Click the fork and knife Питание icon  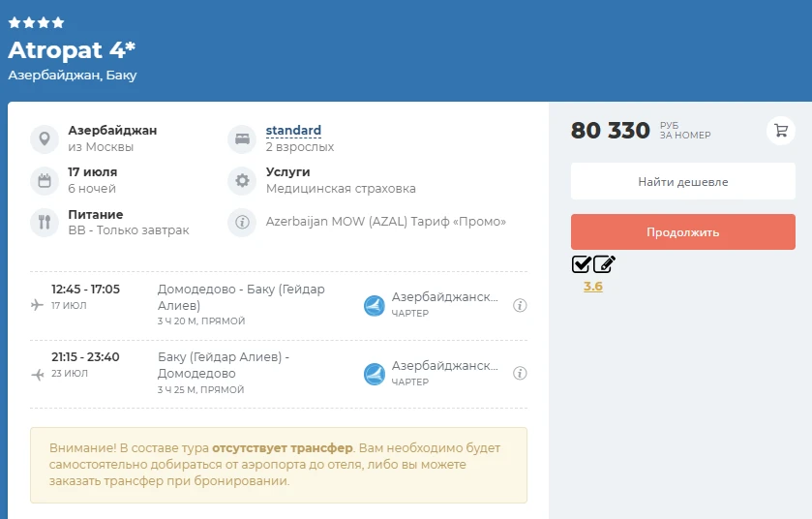point(45,222)
